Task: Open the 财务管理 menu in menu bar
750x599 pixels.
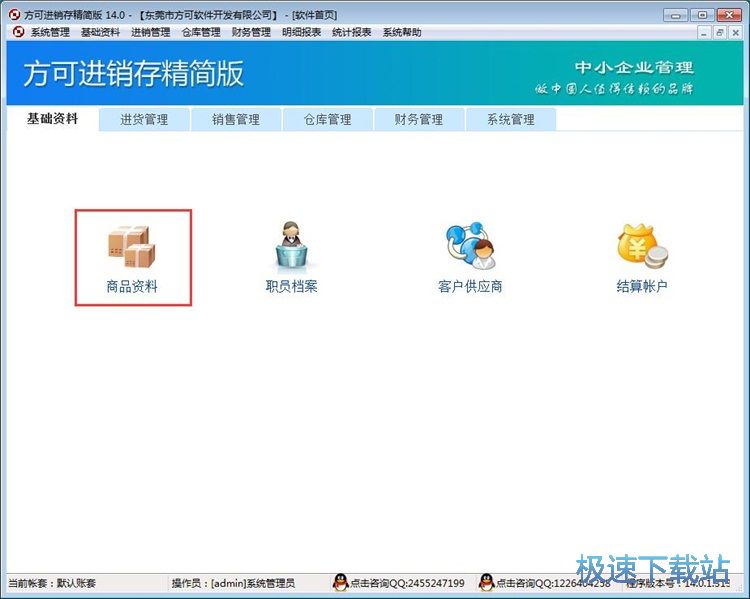Action: pyautogui.click(x=251, y=32)
